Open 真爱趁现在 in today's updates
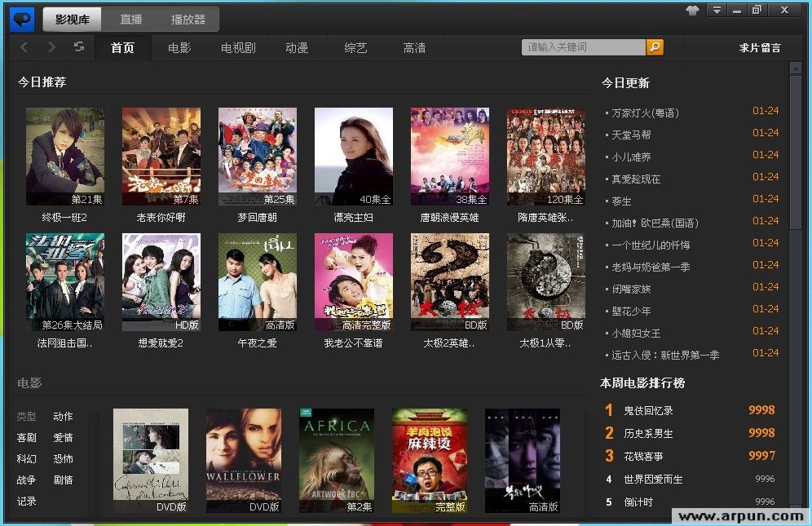 pos(636,179)
